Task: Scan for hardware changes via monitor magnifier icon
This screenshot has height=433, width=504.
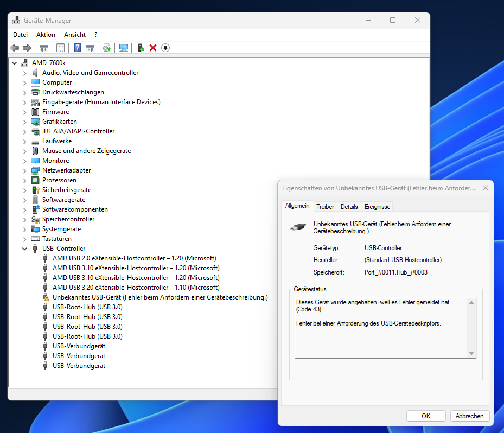Action: point(124,48)
